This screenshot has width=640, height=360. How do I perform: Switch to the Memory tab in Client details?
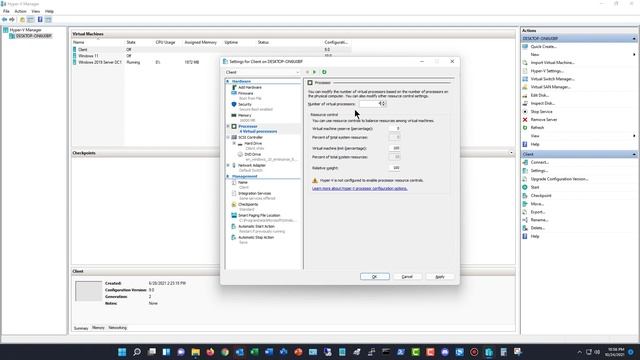[x=98, y=328]
